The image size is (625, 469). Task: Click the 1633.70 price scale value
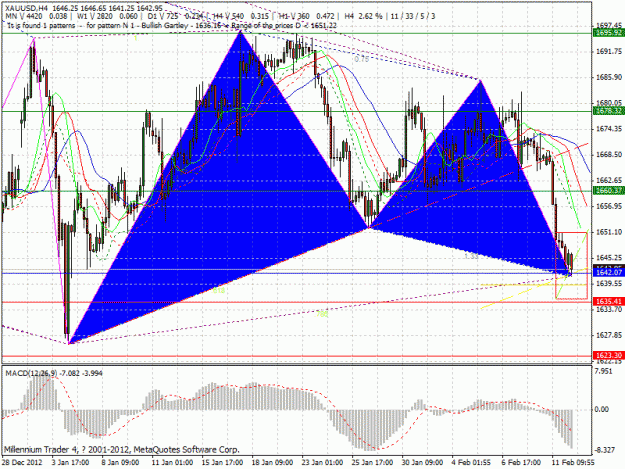click(609, 309)
